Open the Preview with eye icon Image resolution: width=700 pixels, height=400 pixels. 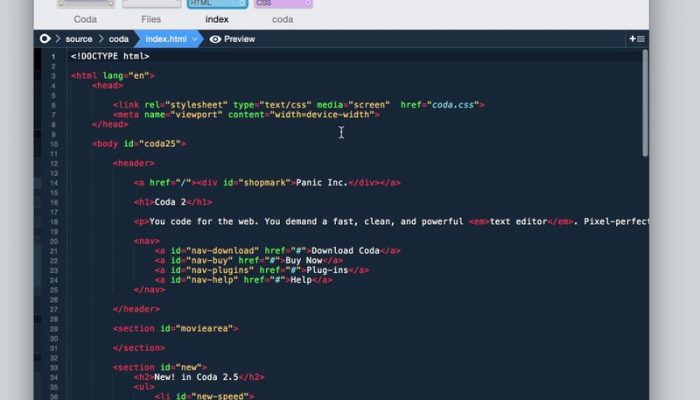pos(233,39)
